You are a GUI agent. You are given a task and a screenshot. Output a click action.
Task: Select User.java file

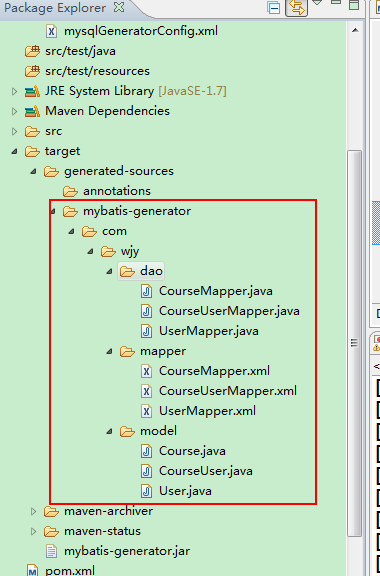tap(185, 491)
